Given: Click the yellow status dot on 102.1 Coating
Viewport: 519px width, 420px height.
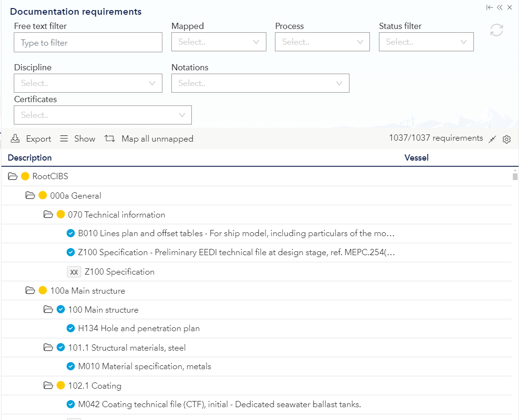Looking at the screenshot, I should point(60,385).
